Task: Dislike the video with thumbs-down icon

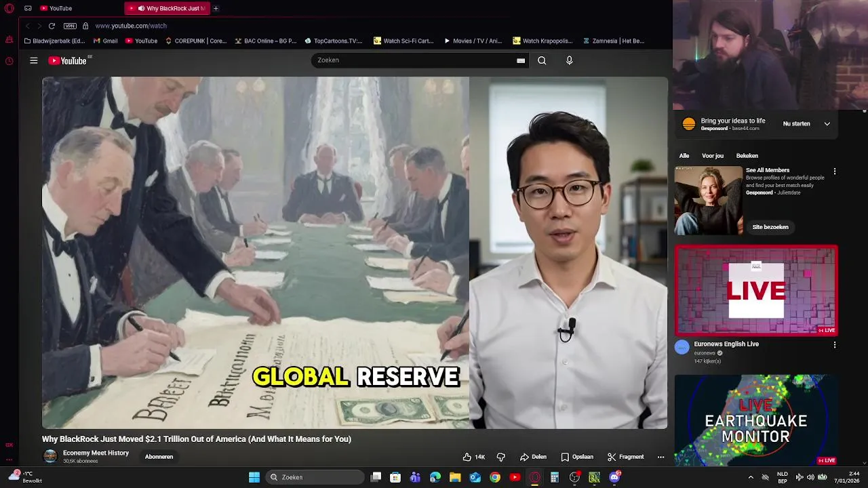Action: click(x=501, y=457)
